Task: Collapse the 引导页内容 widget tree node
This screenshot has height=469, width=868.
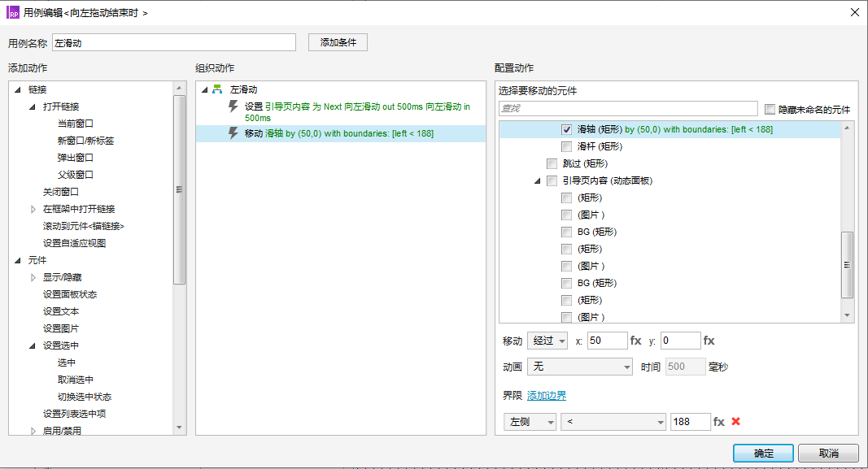Action: (x=537, y=180)
